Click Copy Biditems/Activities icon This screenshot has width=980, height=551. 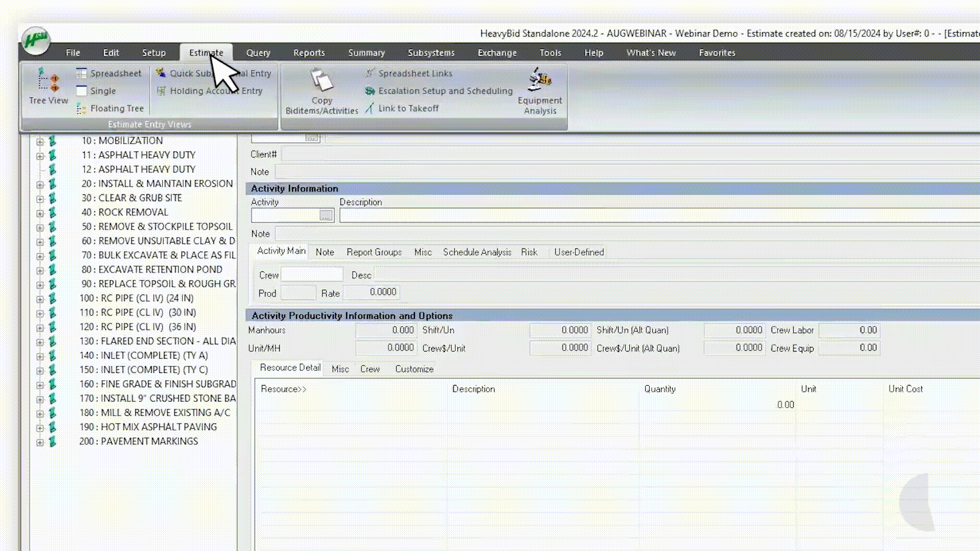(322, 92)
